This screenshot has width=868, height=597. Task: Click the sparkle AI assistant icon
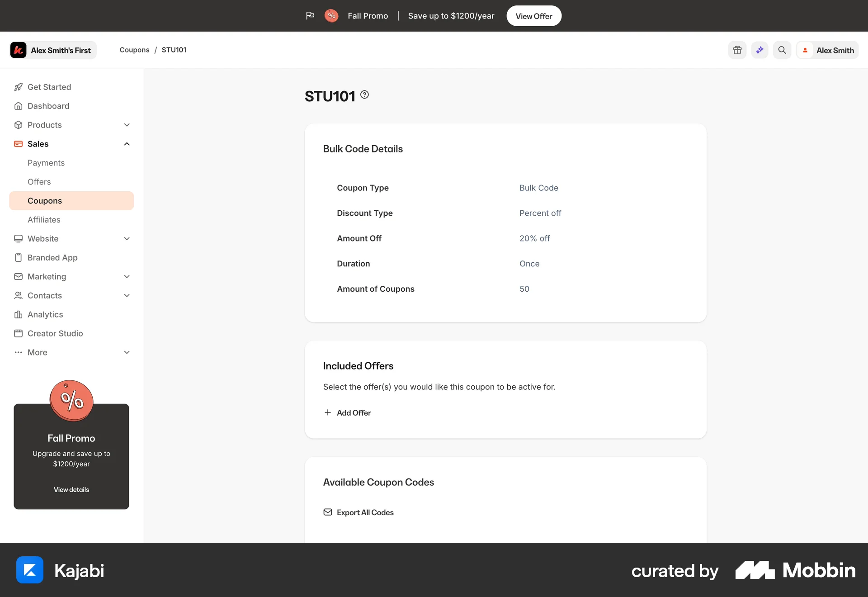click(x=759, y=50)
